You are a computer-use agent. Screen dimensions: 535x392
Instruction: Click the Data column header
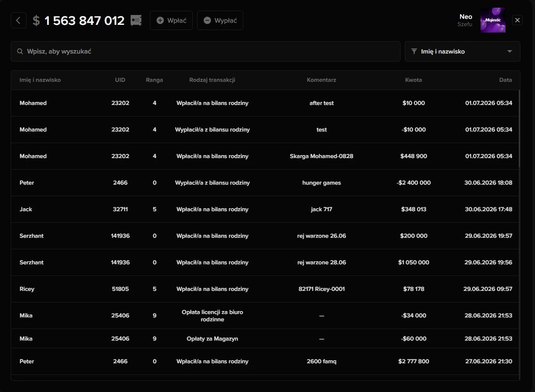(505, 80)
